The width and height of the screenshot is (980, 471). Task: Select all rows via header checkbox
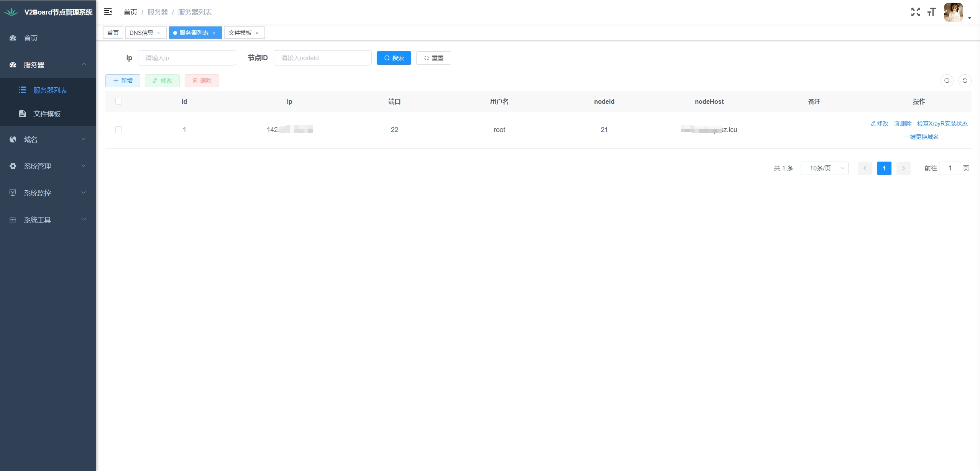click(x=118, y=101)
